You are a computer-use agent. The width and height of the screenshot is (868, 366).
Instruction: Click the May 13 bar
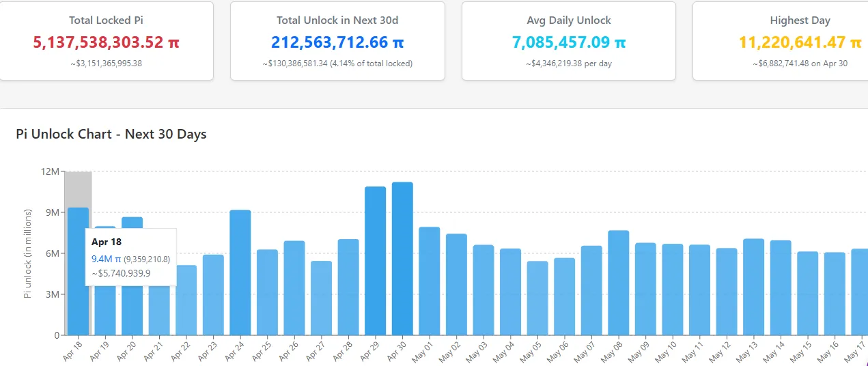(753, 287)
